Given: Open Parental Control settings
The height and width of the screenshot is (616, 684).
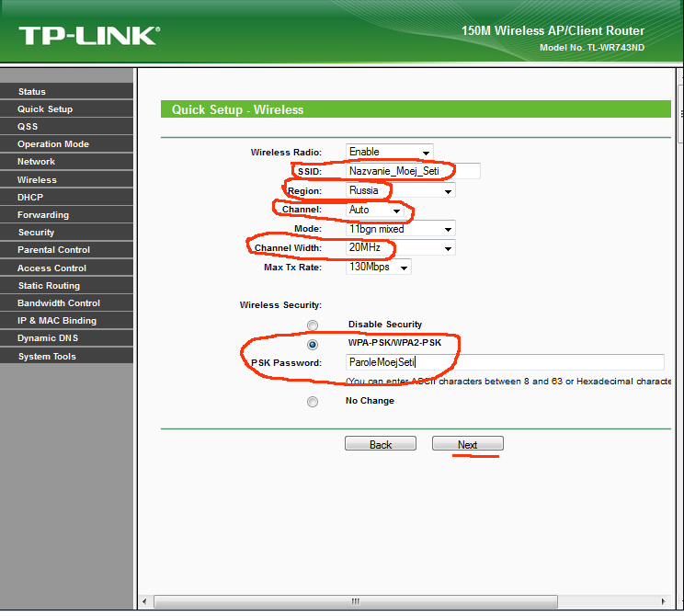Looking at the screenshot, I should click(67, 249).
